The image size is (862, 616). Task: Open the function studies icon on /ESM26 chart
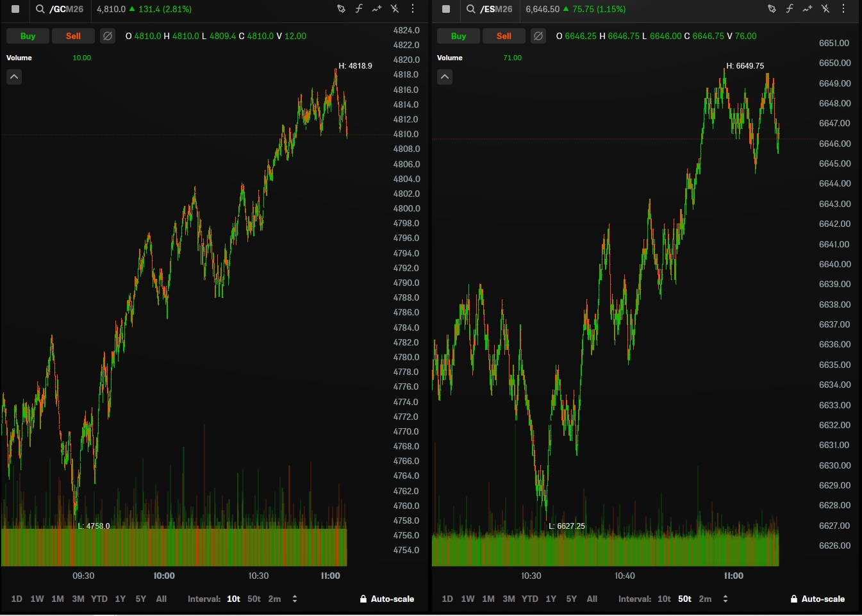click(x=790, y=9)
